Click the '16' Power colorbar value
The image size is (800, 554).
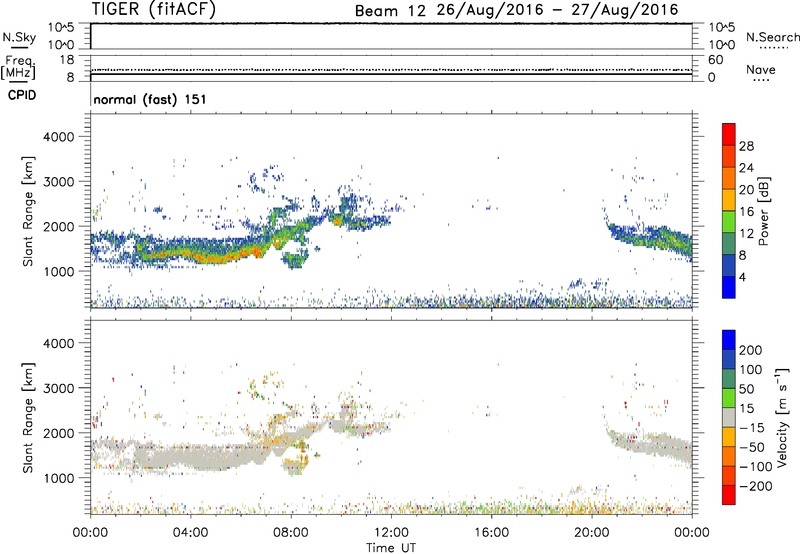pyautogui.click(x=746, y=212)
